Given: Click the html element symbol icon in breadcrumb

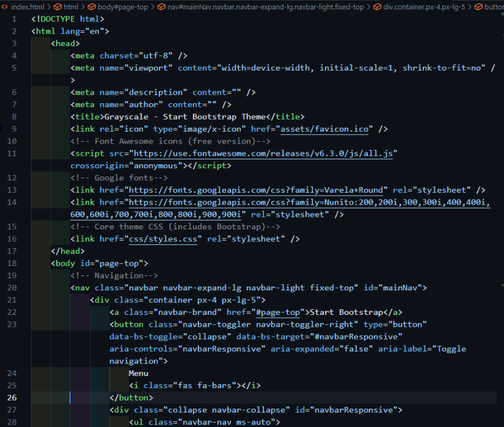Looking at the screenshot, I should tap(57, 7).
